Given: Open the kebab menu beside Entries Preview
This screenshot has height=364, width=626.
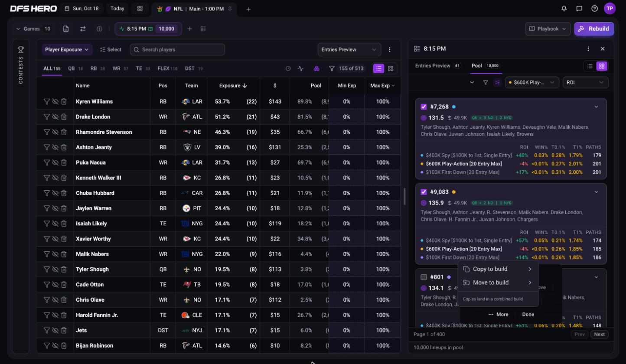Looking at the screenshot, I should [x=389, y=49].
